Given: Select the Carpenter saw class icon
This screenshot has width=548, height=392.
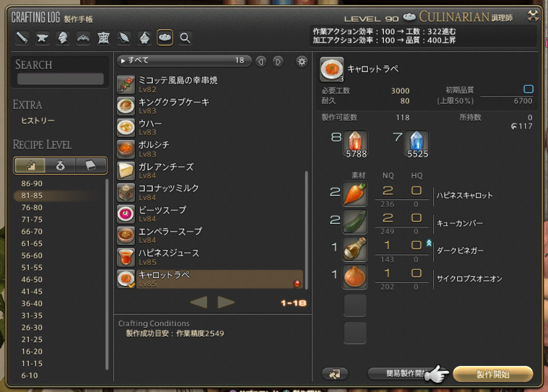Looking at the screenshot, I should [22, 38].
